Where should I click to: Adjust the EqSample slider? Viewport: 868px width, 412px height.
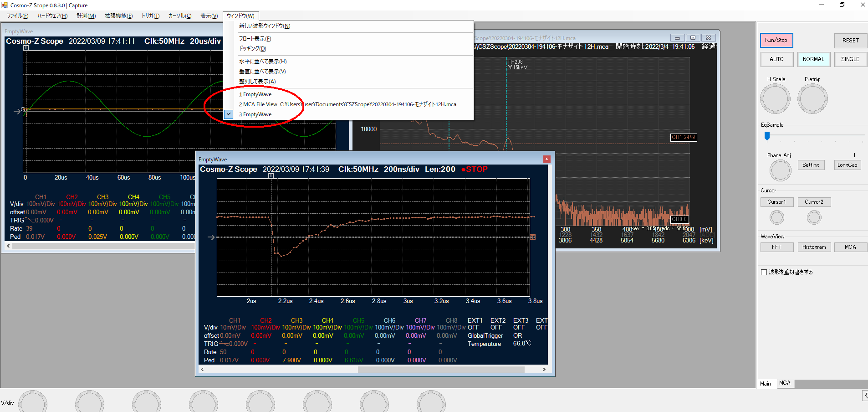tap(767, 136)
